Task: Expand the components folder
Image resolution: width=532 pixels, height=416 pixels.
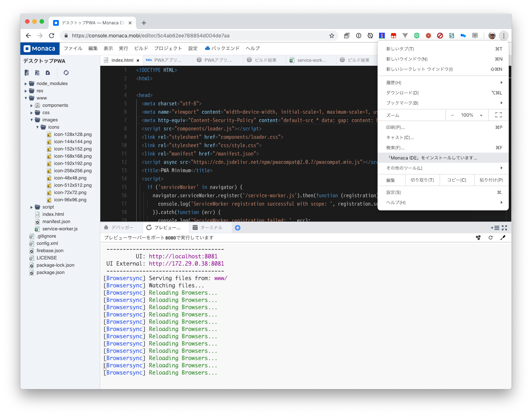Action: click(x=32, y=105)
